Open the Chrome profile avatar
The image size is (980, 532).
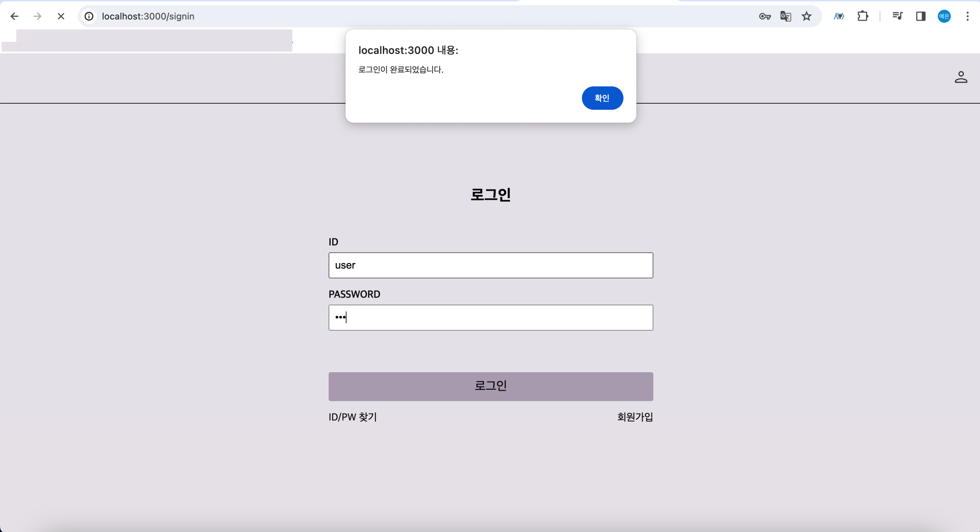tap(944, 16)
